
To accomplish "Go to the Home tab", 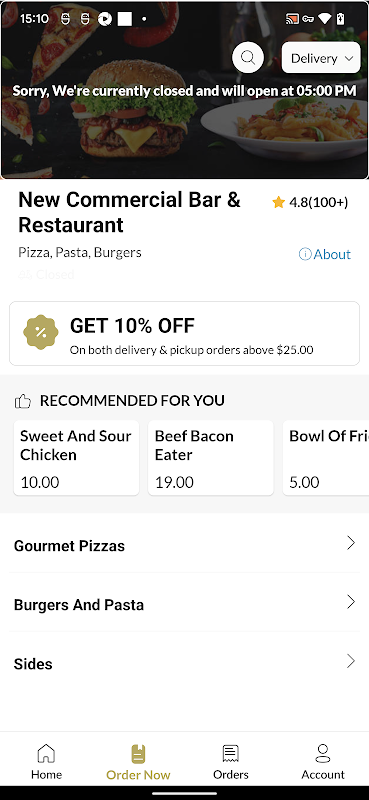I will tap(46, 762).
